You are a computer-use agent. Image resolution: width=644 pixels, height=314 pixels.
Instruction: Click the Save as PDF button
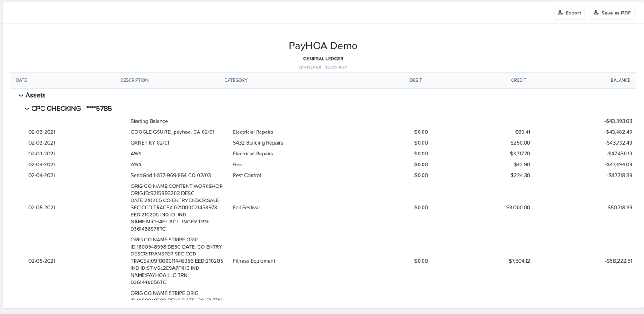[x=612, y=13]
